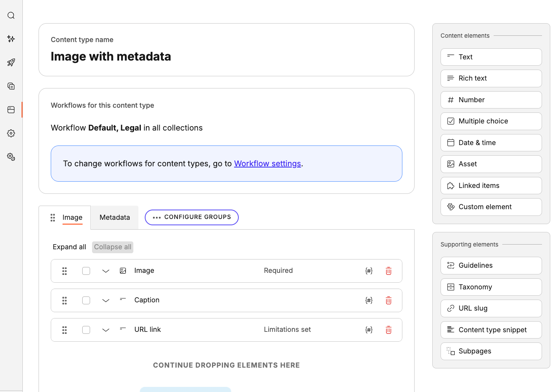Image resolution: width=555 pixels, height=392 pixels.
Task: Expand the URL link element details
Action: pos(105,330)
